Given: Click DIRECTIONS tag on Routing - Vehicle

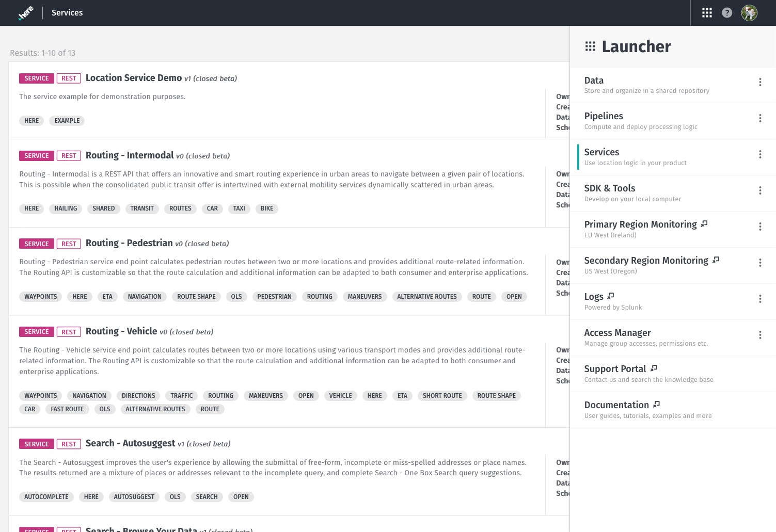Looking at the screenshot, I should pyautogui.click(x=138, y=396).
